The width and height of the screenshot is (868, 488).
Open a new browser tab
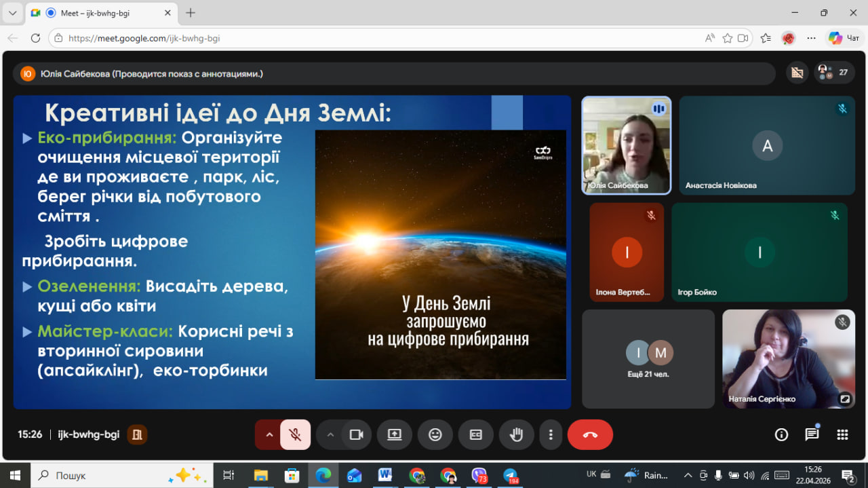pos(191,13)
